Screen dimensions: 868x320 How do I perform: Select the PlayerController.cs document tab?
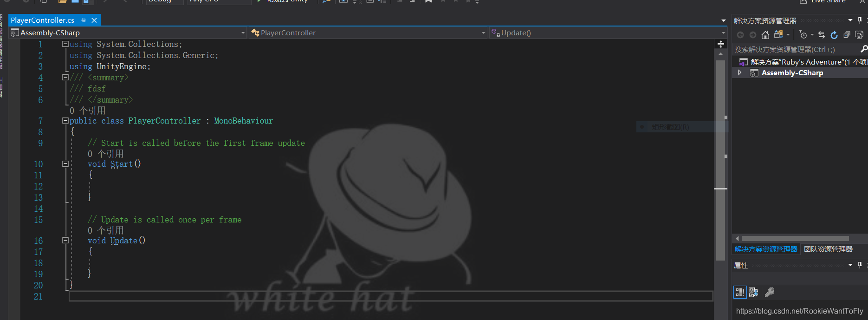pos(43,20)
